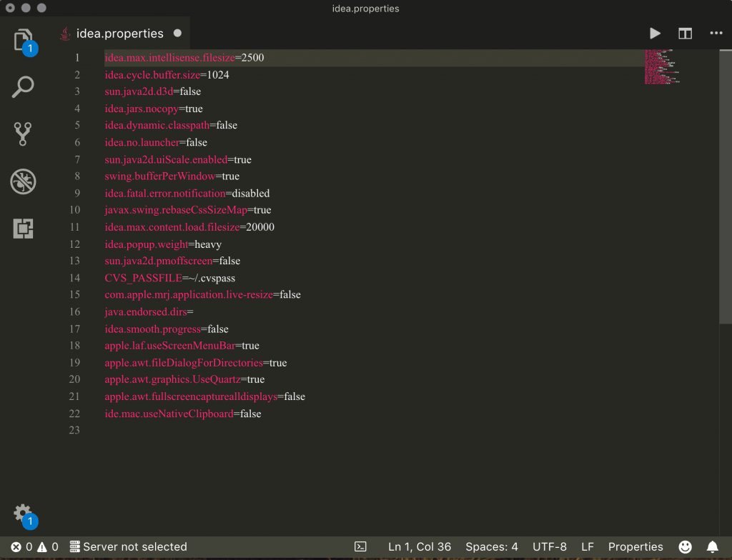Open the Explorer view in the activity bar
Screen dimensions: 732x560
23,41
